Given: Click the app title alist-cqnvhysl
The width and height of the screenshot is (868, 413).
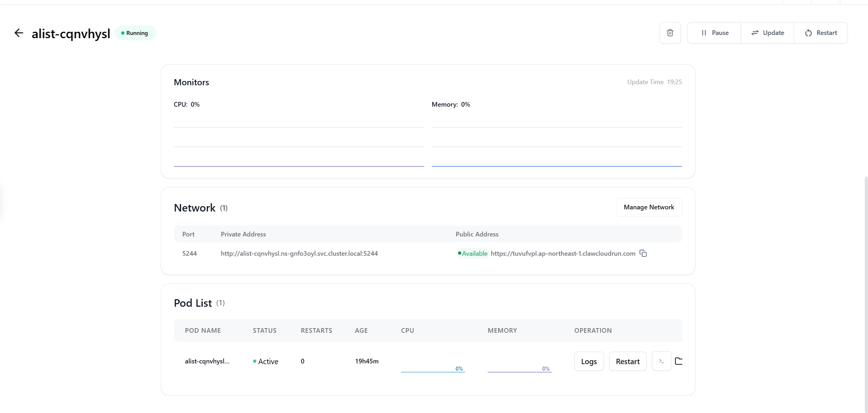Looking at the screenshot, I should pyautogui.click(x=71, y=34).
